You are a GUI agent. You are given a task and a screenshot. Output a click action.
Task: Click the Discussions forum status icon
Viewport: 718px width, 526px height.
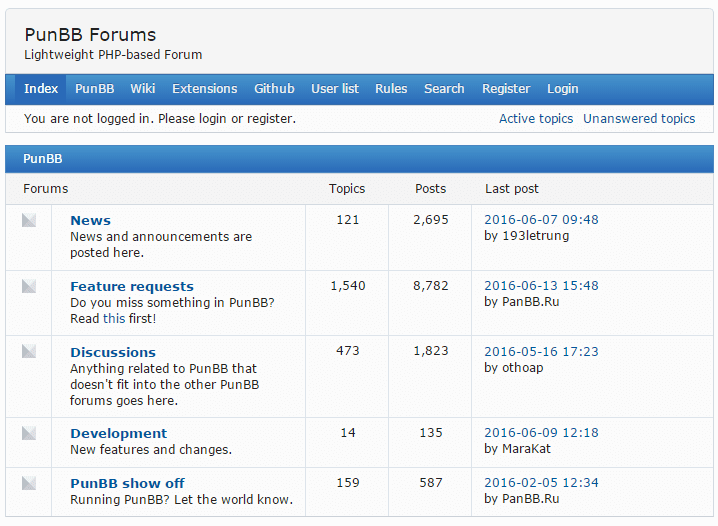[29, 352]
